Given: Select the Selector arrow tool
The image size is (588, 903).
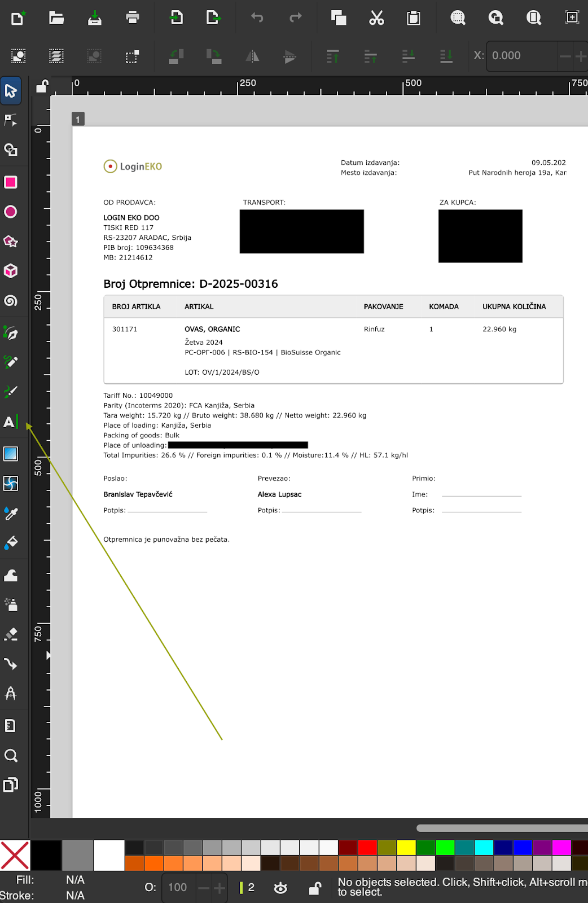Looking at the screenshot, I should pyautogui.click(x=11, y=91).
